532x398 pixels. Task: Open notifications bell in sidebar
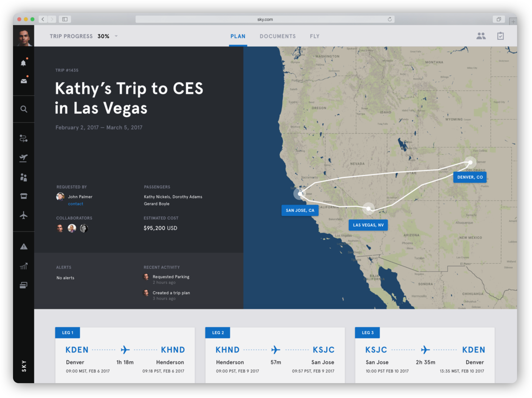[x=23, y=63]
